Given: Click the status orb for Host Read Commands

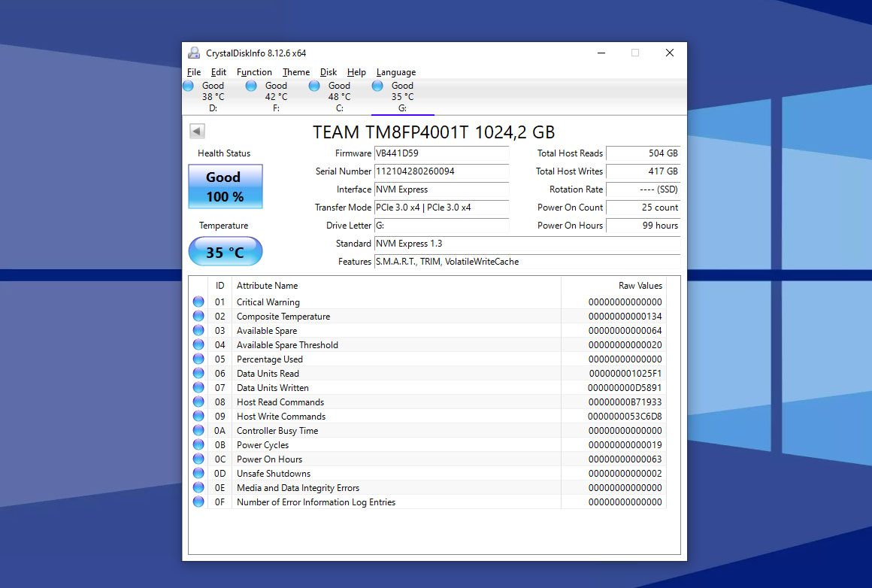Looking at the screenshot, I should coord(198,402).
